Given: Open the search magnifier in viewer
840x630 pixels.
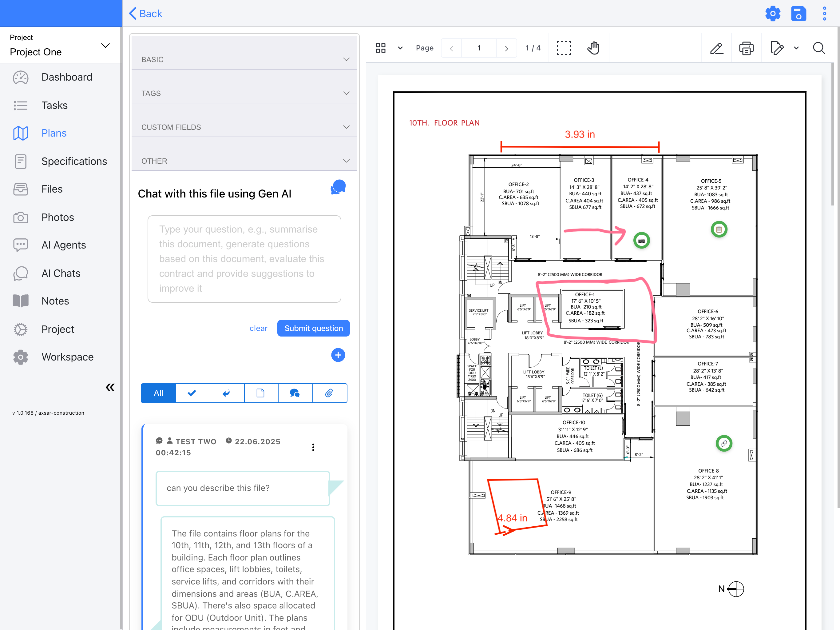Looking at the screenshot, I should click(819, 48).
